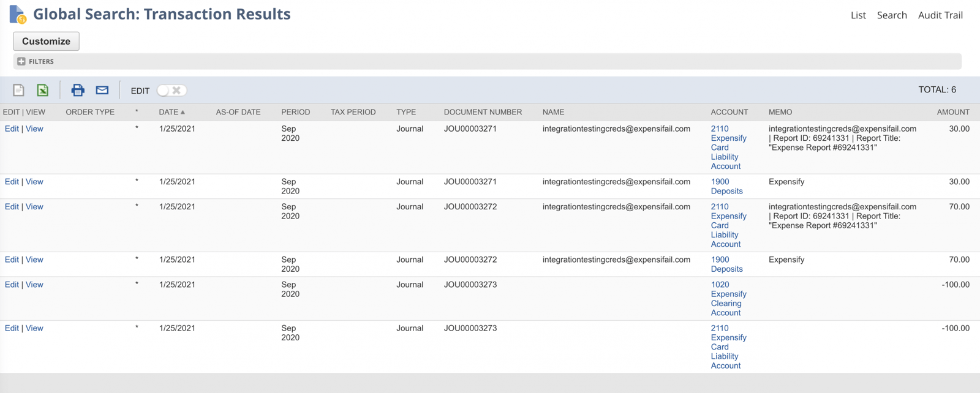The width and height of the screenshot is (980, 393).
Task: Open 1900 Deposits account for JOU00003272
Action: point(726,264)
